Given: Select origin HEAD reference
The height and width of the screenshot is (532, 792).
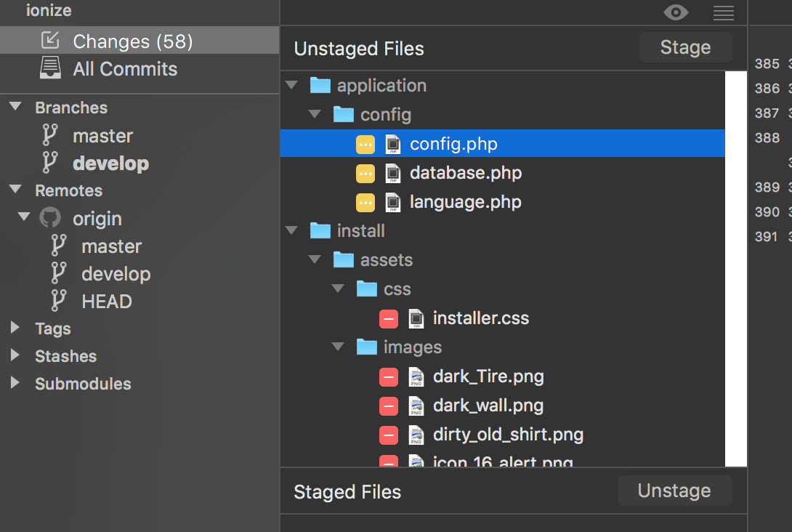Looking at the screenshot, I should pyautogui.click(x=107, y=302).
